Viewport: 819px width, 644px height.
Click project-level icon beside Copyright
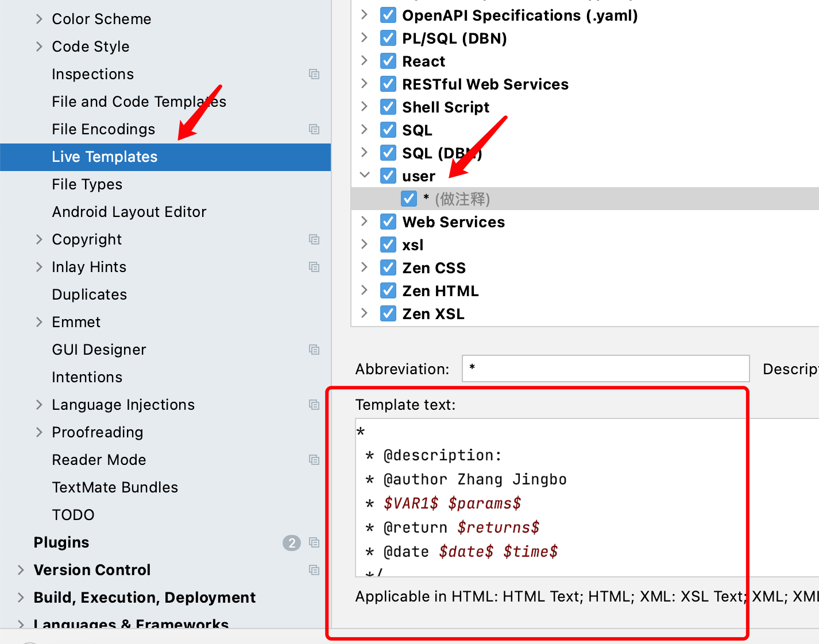pyautogui.click(x=314, y=239)
